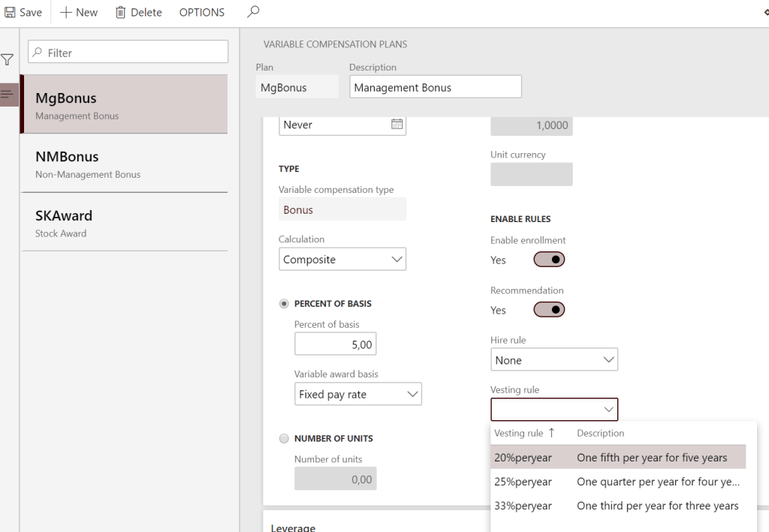The image size is (769, 532).
Task: Sort by Vesting rule column arrow
Action: pyautogui.click(x=551, y=433)
